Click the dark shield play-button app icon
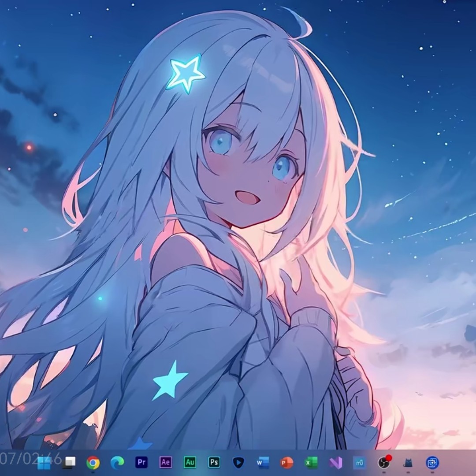 (x=238, y=462)
